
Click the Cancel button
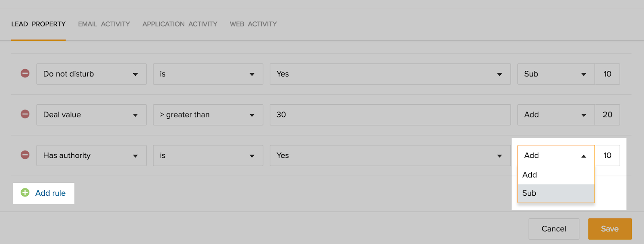(554, 229)
